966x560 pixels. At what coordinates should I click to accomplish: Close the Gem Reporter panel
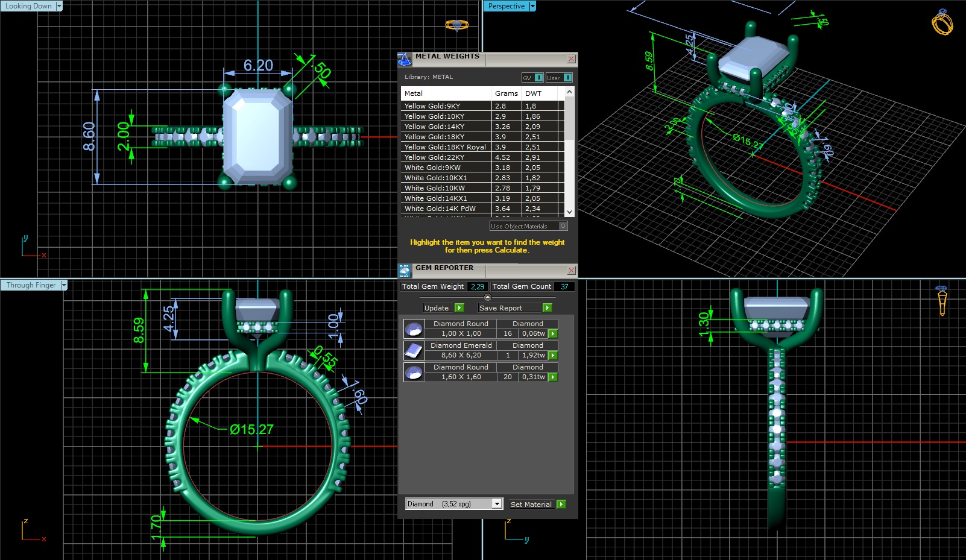click(571, 271)
